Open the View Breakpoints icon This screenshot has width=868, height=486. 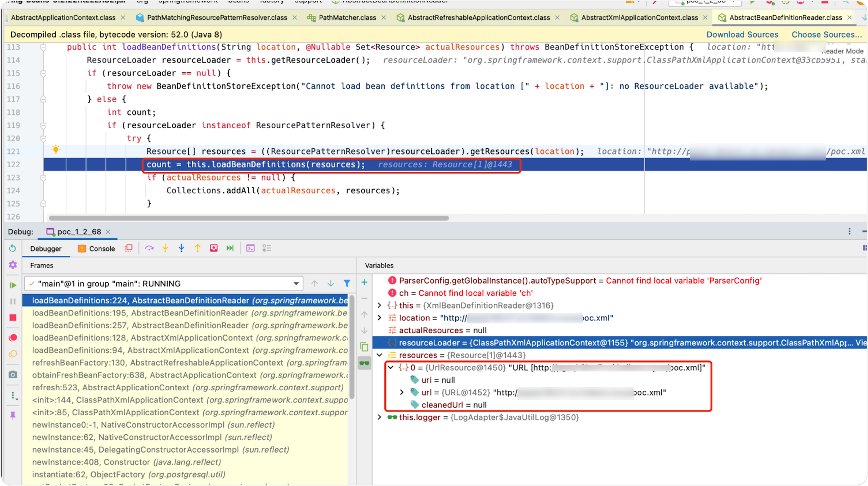(x=13, y=338)
